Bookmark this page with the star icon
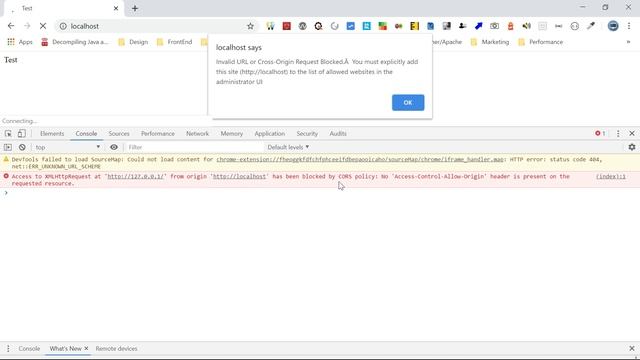 [250, 26]
